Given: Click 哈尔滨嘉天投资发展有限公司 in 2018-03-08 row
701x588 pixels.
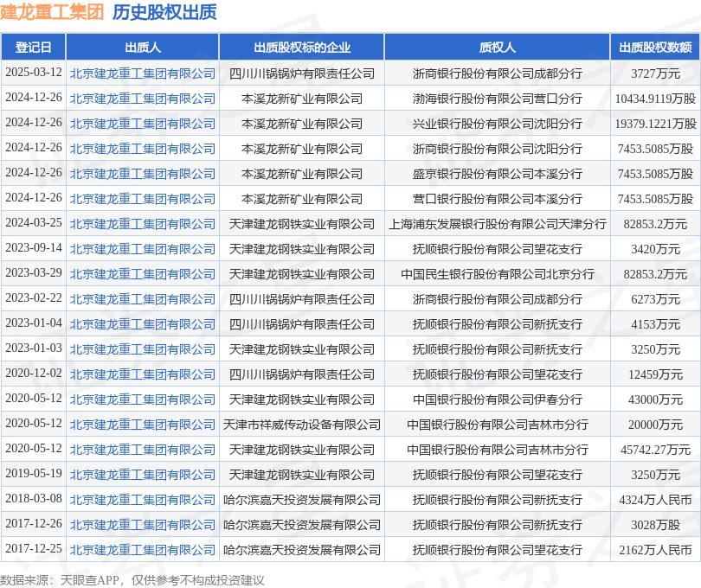Looking at the screenshot, I should coord(302,500).
